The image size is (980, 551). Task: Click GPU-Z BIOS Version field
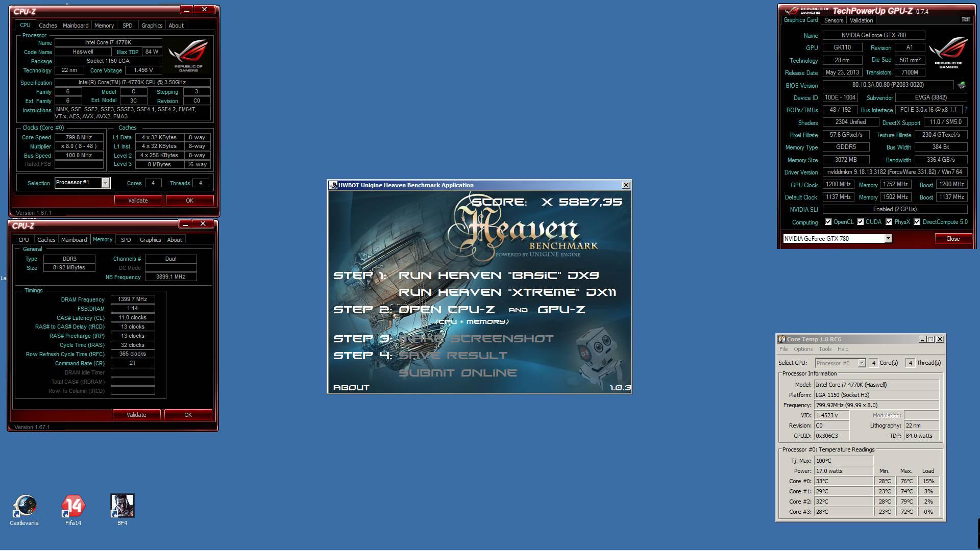pyautogui.click(x=888, y=85)
